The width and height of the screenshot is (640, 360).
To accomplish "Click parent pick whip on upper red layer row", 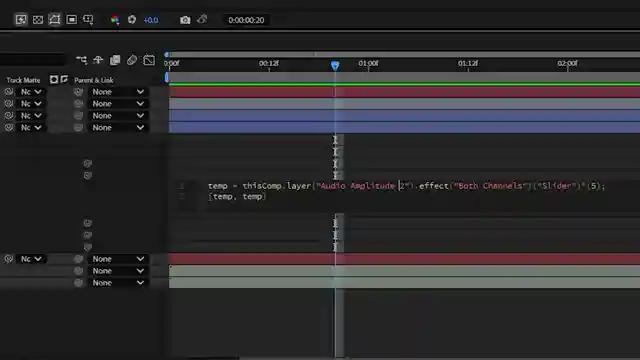I will 78,92.
